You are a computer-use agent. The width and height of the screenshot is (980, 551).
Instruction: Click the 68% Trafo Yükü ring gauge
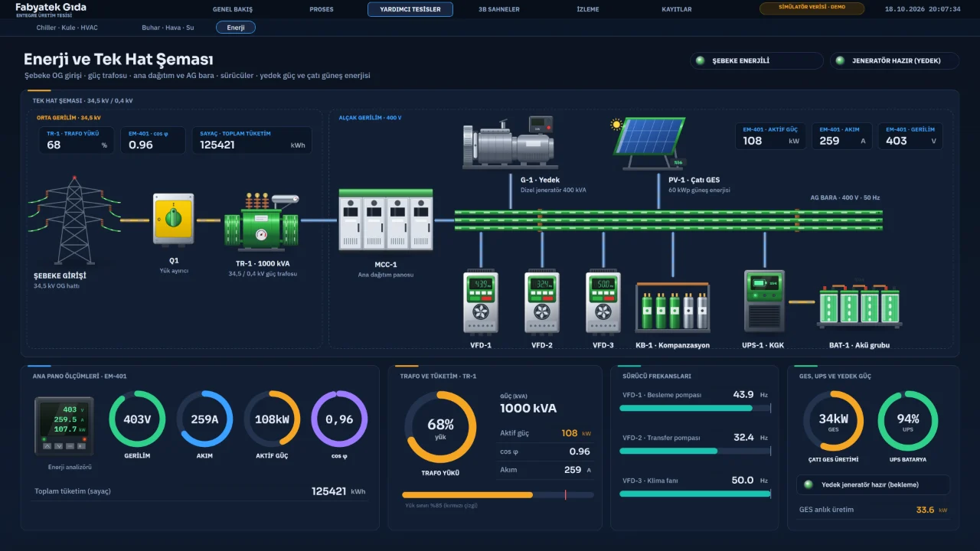pos(441,428)
